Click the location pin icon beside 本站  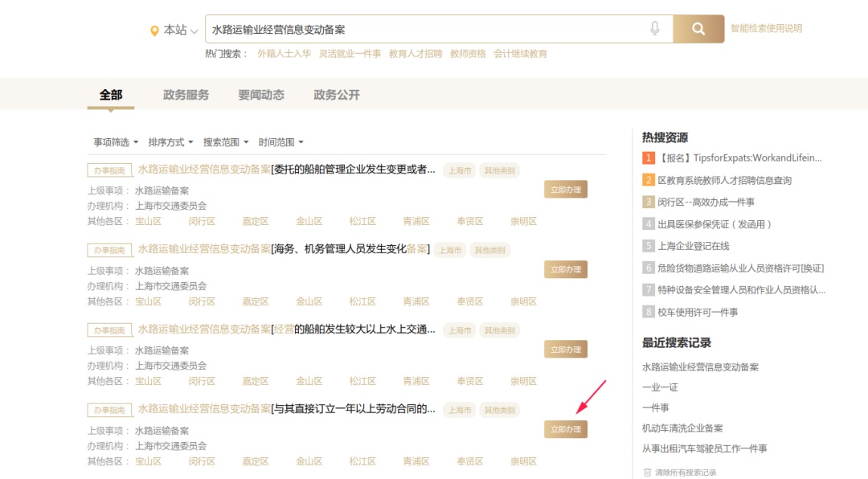[x=154, y=31]
